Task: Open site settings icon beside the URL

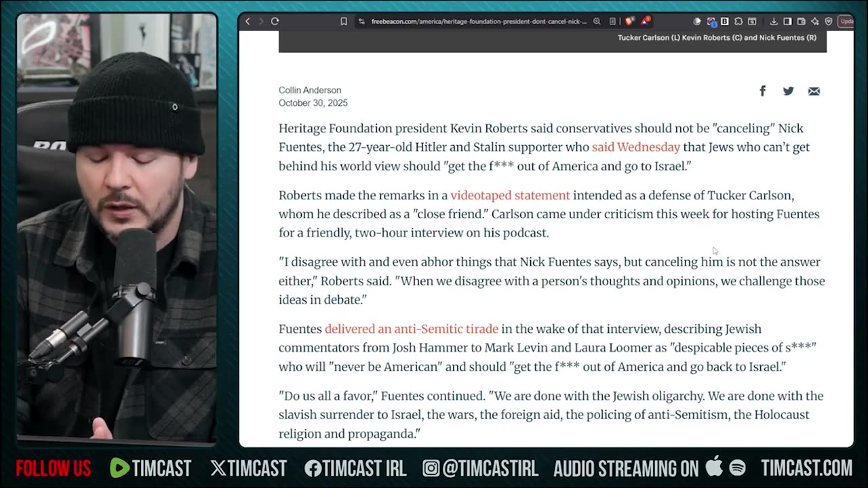Action: [361, 22]
